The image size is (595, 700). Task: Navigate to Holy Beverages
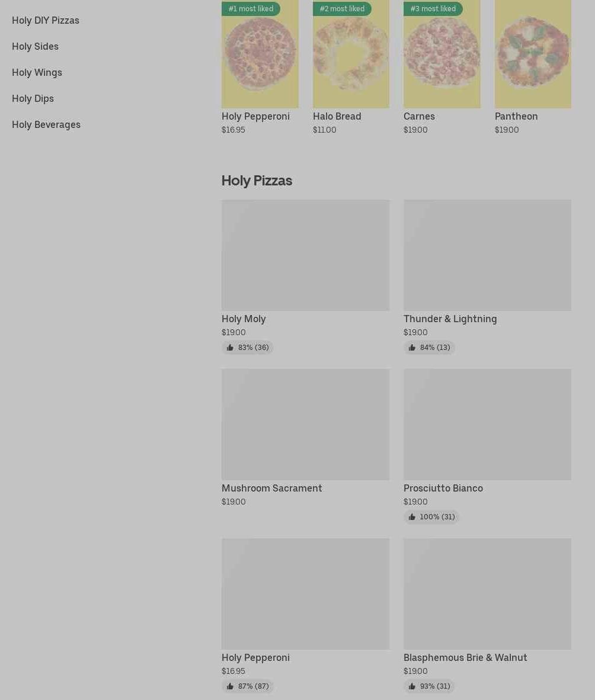tap(46, 124)
